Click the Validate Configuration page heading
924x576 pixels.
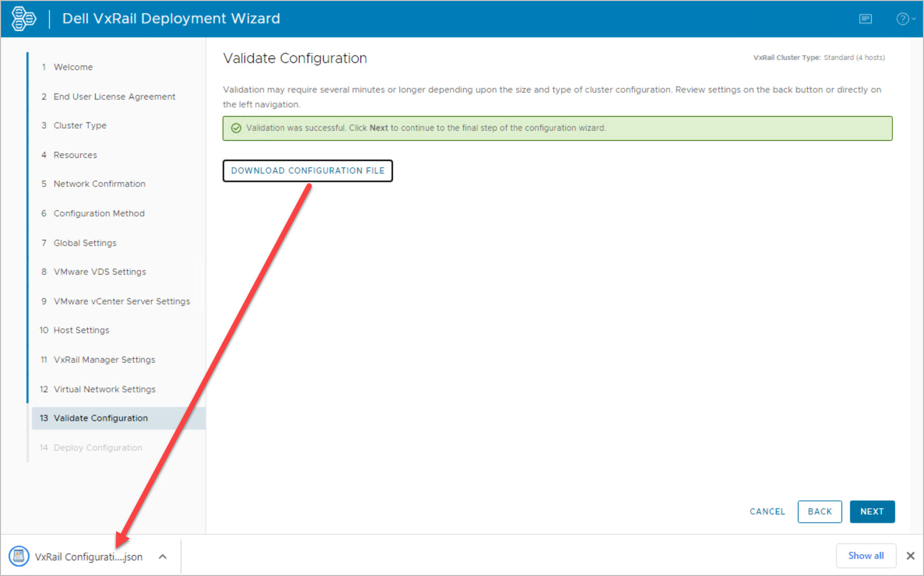point(295,58)
